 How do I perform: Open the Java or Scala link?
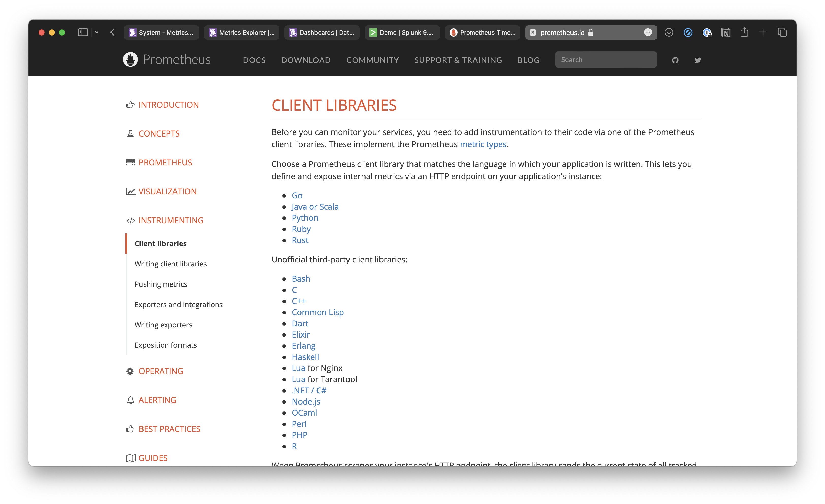(315, 207)
